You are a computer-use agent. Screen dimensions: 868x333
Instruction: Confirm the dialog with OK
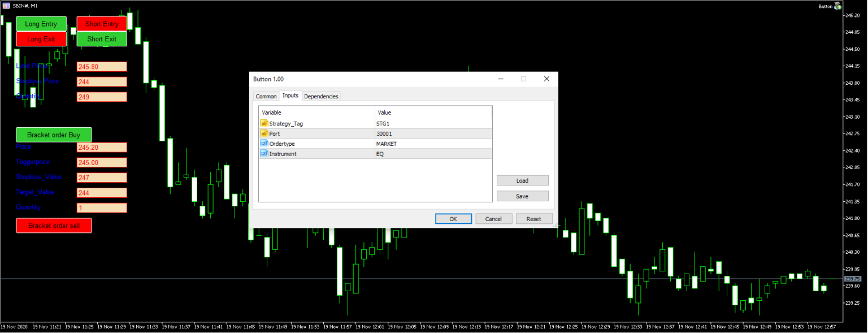(x=453, y=218)
